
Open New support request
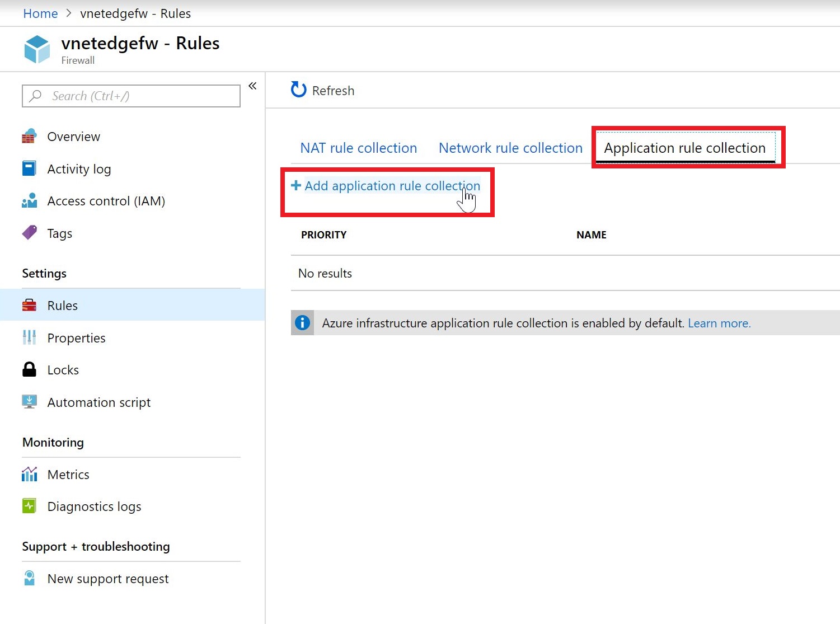coord(108,579)
